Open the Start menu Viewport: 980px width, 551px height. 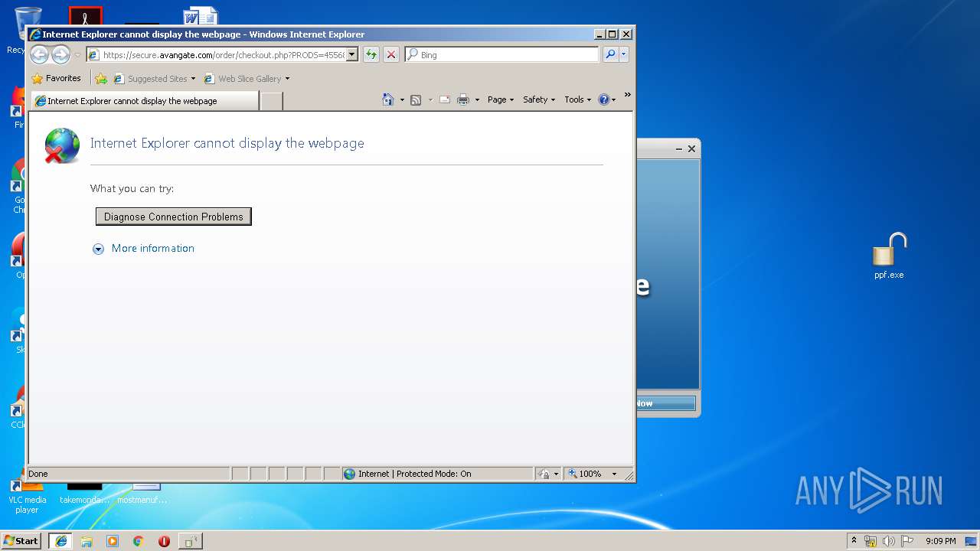pos(21,540)
